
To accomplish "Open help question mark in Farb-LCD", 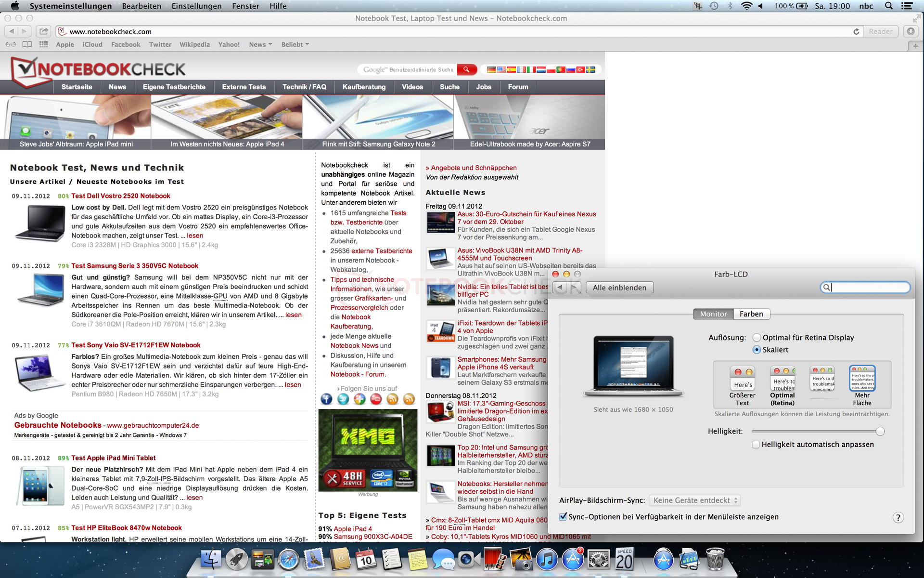I will click(x=898, y=517).
